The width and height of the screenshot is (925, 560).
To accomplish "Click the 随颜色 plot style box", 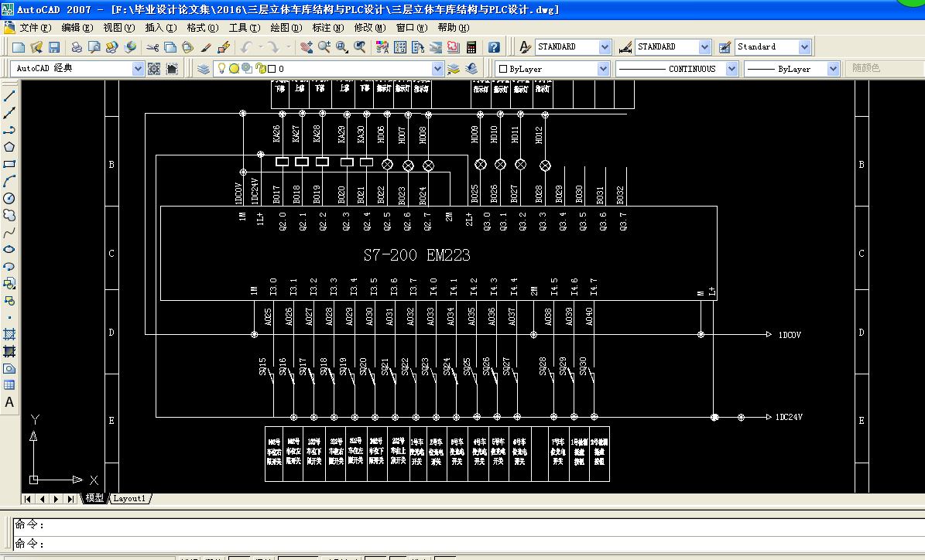I will 885,68.
